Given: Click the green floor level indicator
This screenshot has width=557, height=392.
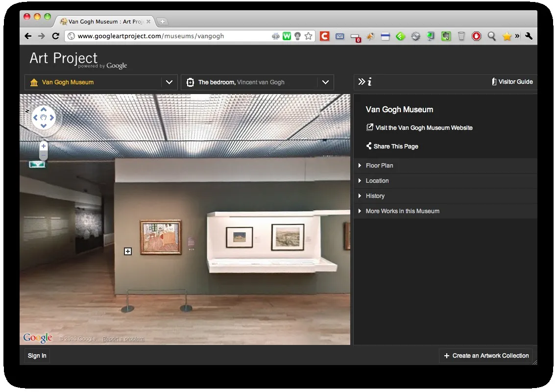Looking at the screenshot, I should pyautogui.click(x=37, y=165).
